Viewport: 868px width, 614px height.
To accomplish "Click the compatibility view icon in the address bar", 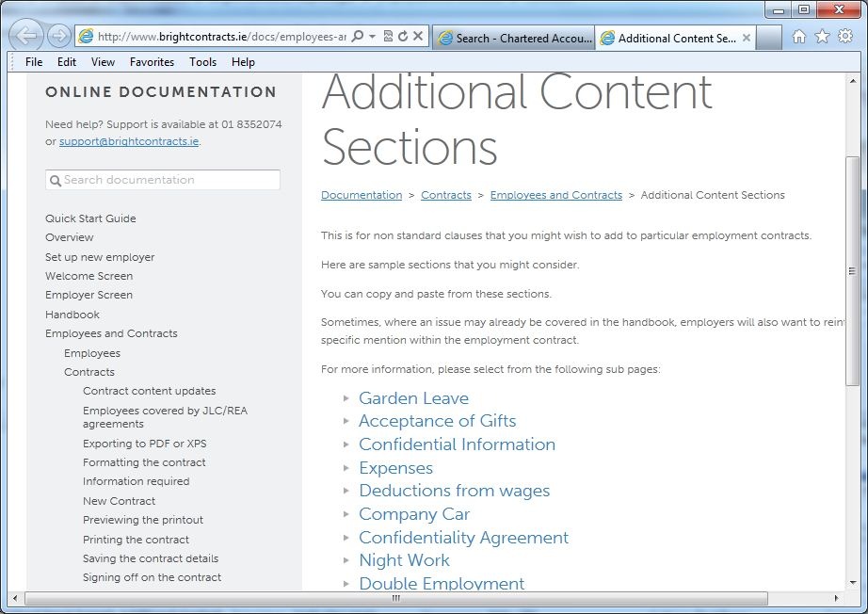I will pos(388,37).
